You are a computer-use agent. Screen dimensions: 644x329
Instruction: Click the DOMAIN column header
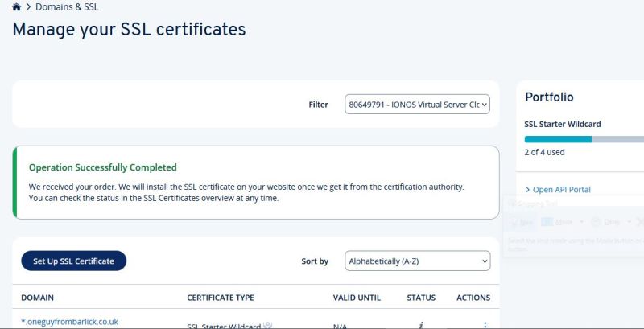click(x=37, y=298)
